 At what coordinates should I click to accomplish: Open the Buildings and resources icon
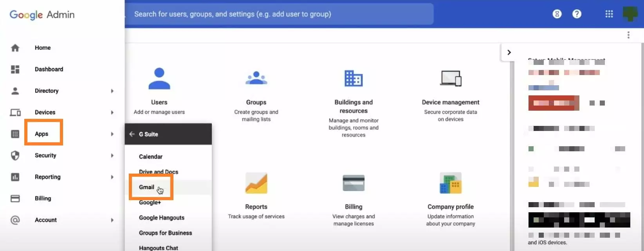[354, 78]
